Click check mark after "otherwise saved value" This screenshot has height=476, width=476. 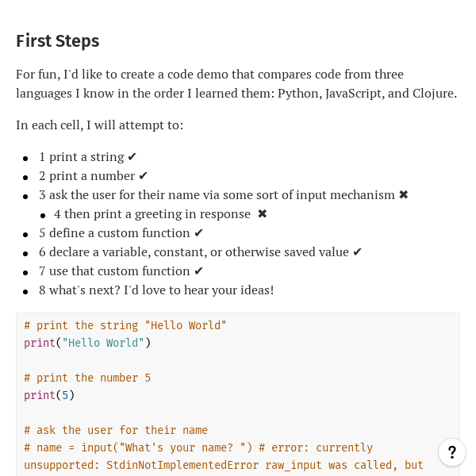[358, 252]
